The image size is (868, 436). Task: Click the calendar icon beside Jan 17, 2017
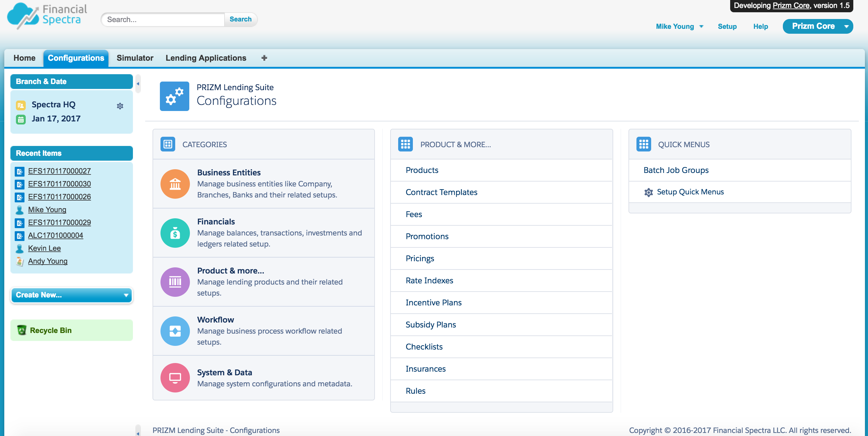(21, 119)
